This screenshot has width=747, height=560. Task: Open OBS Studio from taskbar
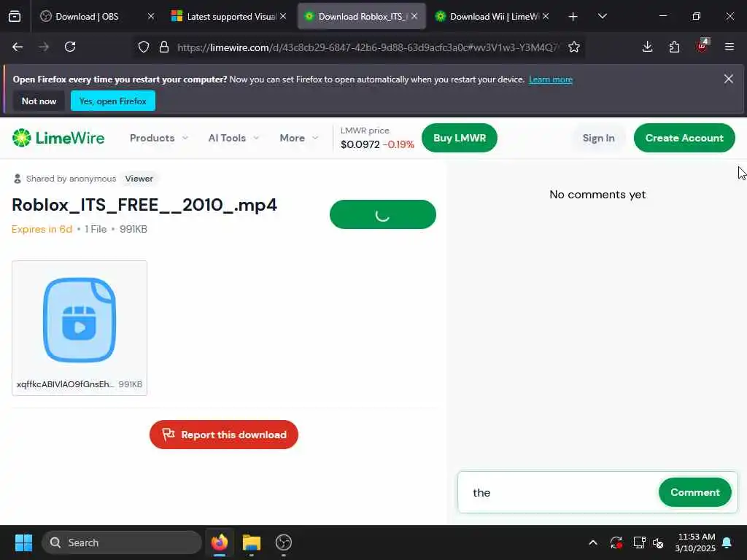[284, 542]
